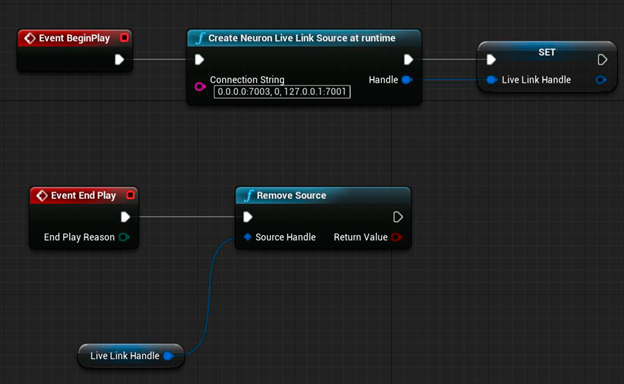Click the execution output pin of Event BeginPlay
This screenshot has width=624, height=384.
coord(119,60)
